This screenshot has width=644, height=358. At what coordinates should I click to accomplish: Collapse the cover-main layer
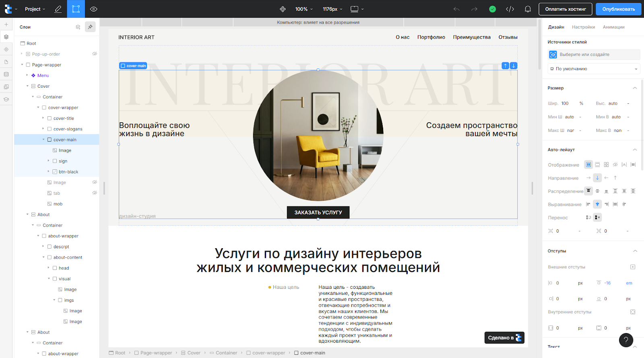[43, 140]
